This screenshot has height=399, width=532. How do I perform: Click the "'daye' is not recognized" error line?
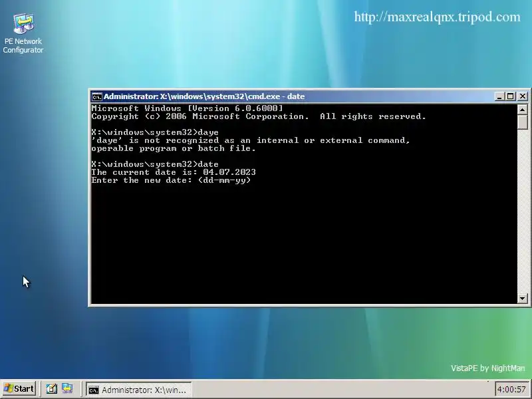click(x=251, y=140)
